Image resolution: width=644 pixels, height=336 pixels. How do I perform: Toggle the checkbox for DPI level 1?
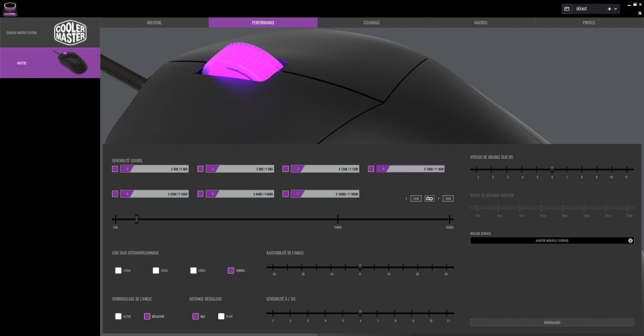click(x=114, y=169)
